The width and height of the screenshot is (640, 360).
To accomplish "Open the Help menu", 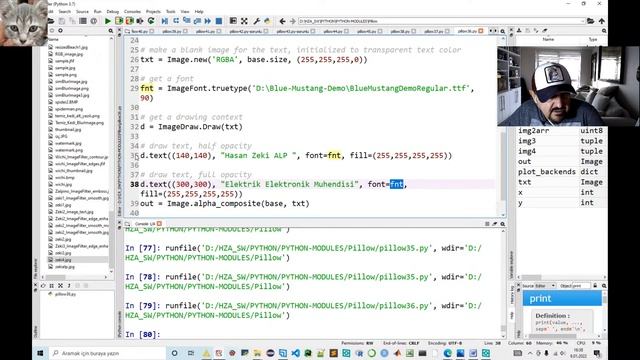I will (x=199, y=11).
